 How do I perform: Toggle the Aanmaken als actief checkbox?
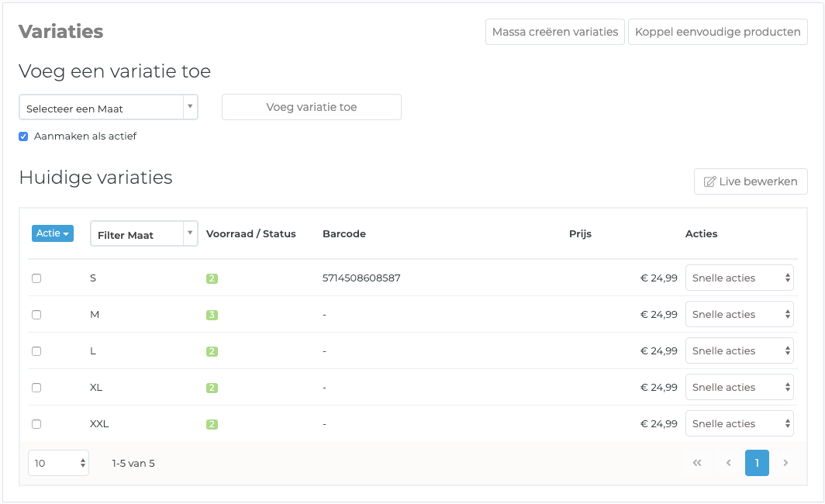coord(23,136)
